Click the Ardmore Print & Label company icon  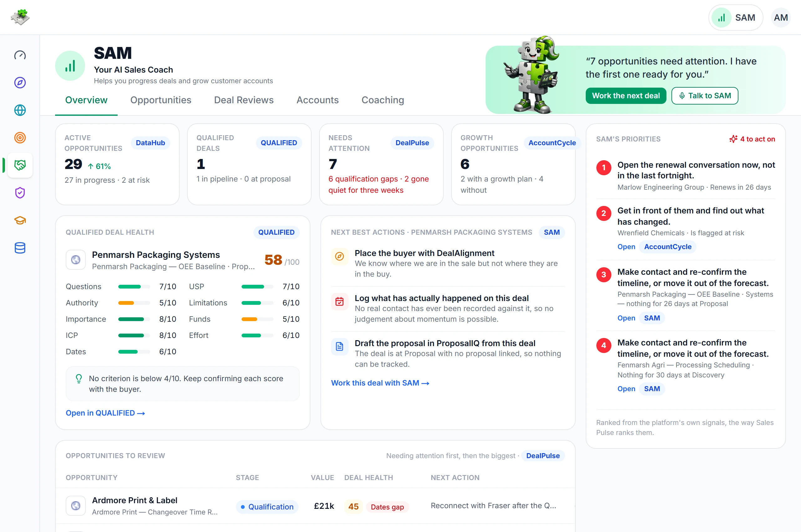(x=76, y=505)
